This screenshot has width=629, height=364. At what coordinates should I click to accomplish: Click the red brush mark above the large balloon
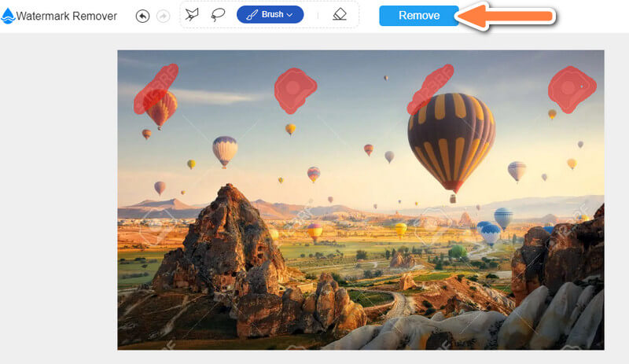click(431, 85)
